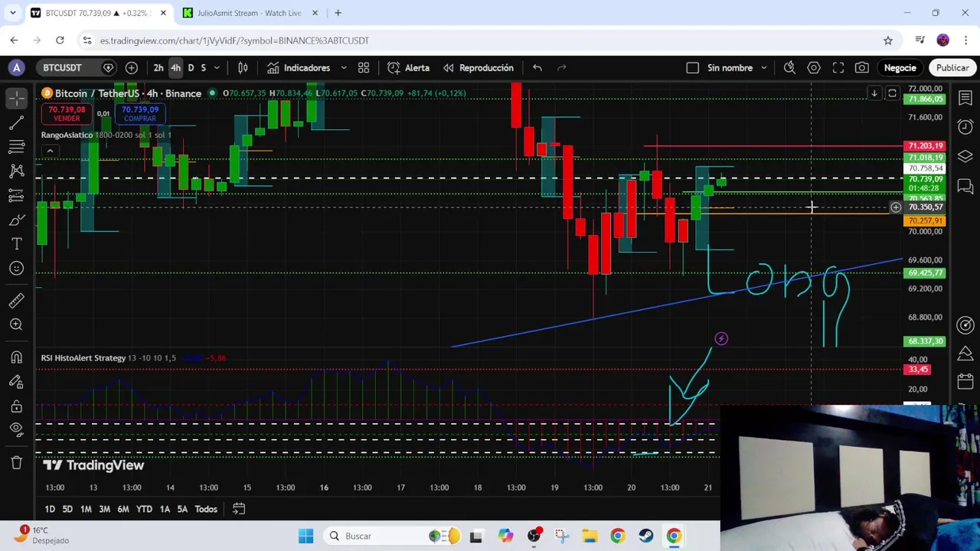Open indicator templates grid icon
This screenshot has width=980, height=551.
[x=364, y=67]
